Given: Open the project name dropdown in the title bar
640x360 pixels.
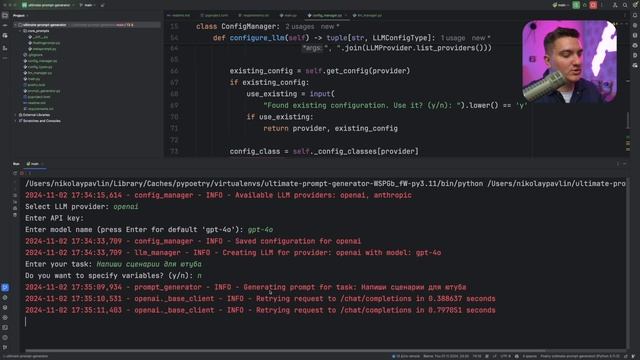Looking at the screenshot, I should pyautogui.click(x=49, y=5).
